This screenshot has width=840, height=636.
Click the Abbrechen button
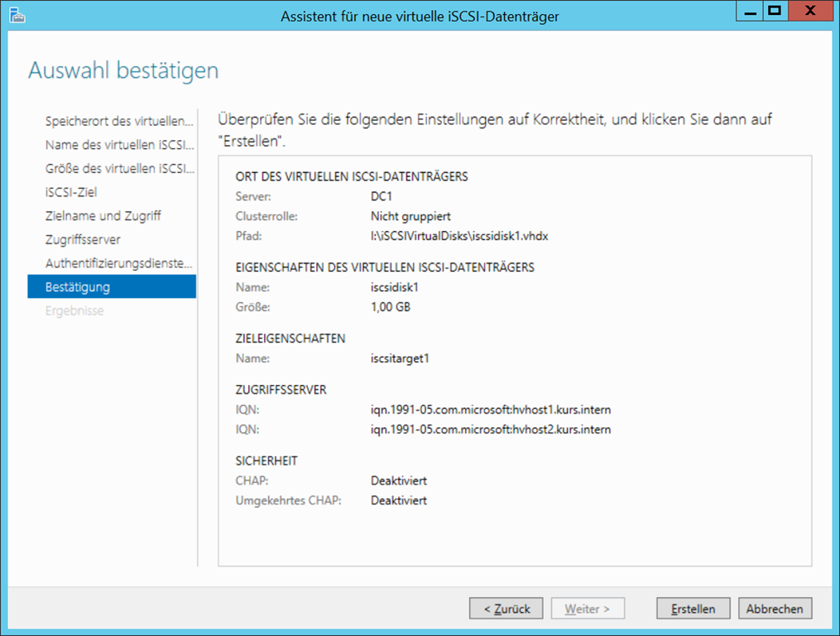[775, 609]
